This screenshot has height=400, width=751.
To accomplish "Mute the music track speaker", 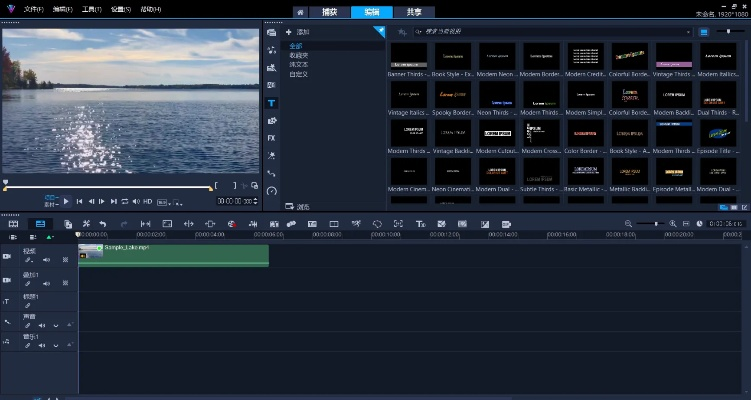I will coord(42,343).
